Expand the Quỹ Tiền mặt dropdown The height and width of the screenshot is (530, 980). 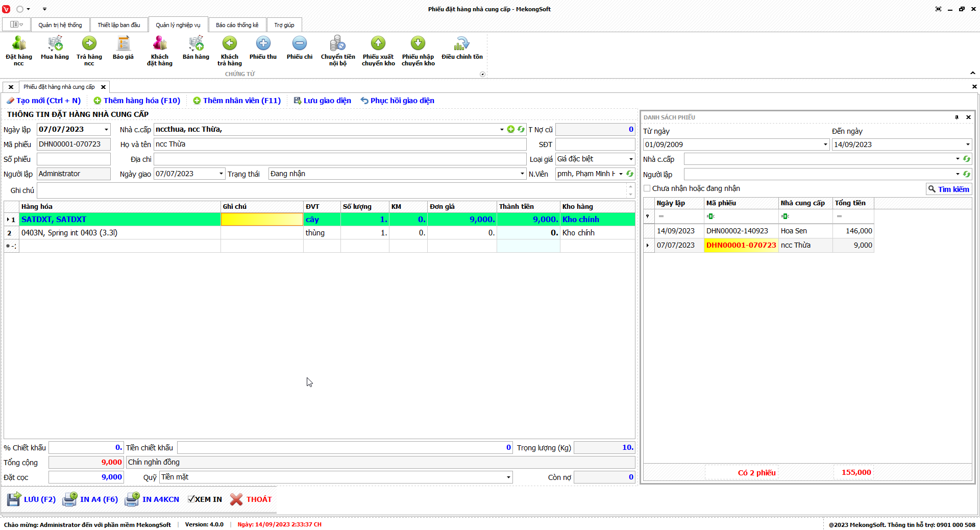point(508,477)
